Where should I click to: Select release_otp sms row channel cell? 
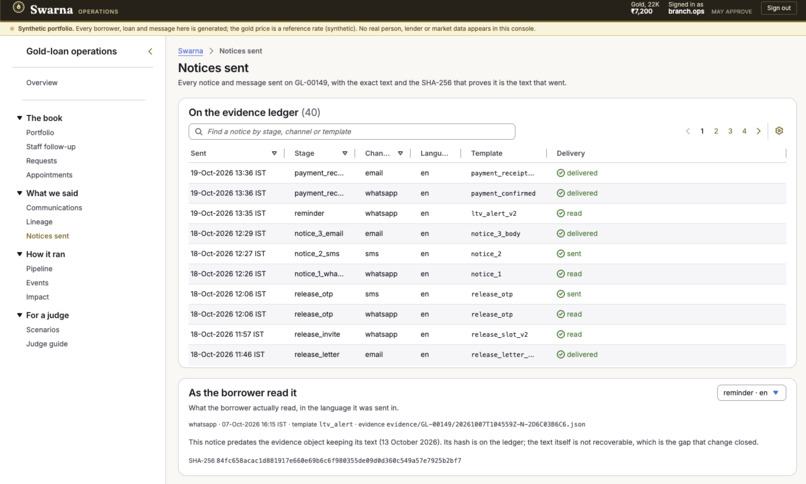(372, 294)
